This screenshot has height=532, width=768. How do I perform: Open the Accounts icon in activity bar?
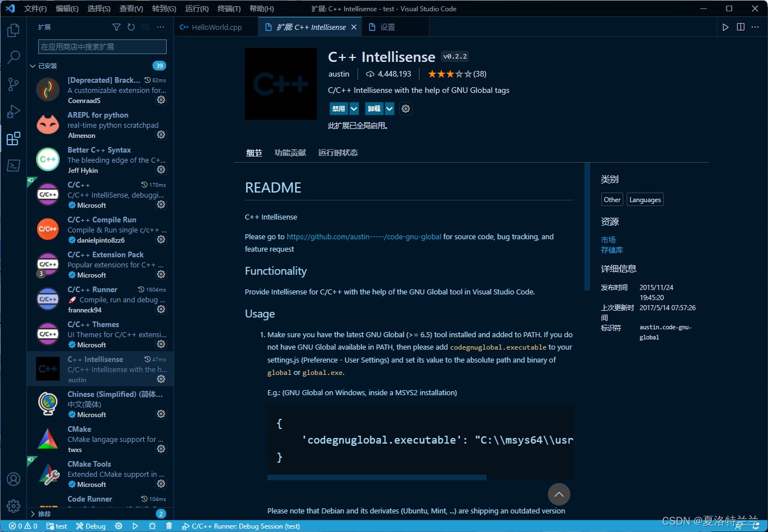click(x=14, y=479)
